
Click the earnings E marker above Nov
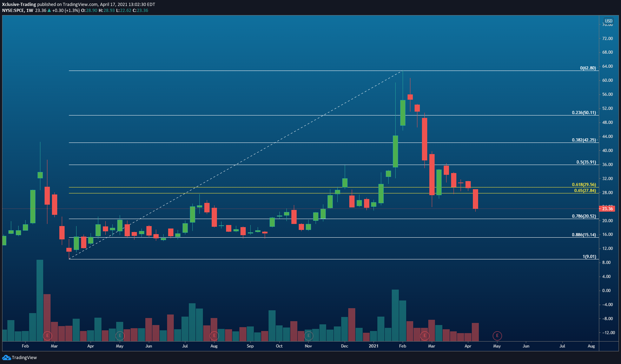point(308,336)
